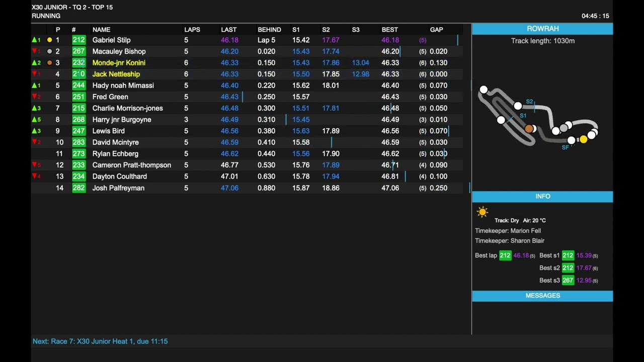Viewport: 644px width, 362px height.
Task: Select the MESSAGES panel header
Action: click(542, 296)
